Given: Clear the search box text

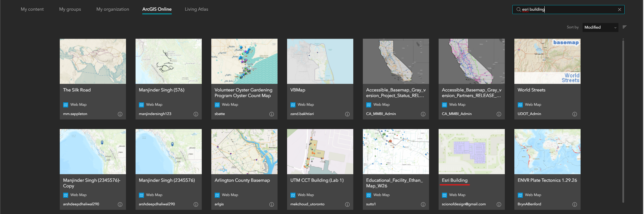Looking at the screenshot, I should point(620,10).
